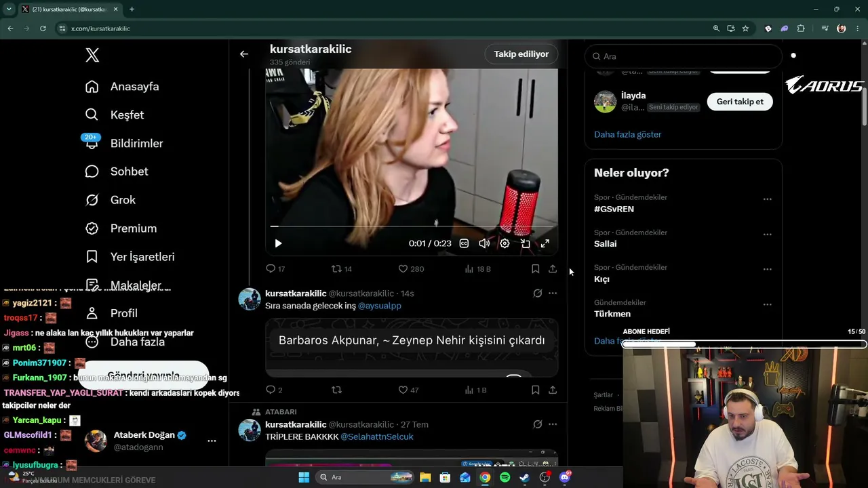
Task: Open more options for Sallai trend
Action: 767,235
